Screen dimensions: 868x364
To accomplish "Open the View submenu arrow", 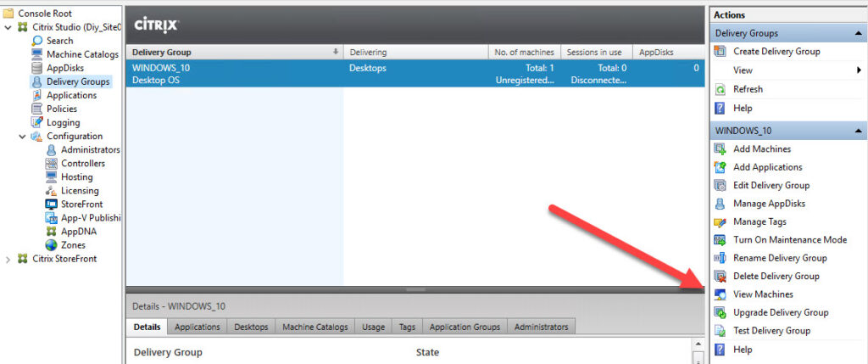I will tap(859, 70).
